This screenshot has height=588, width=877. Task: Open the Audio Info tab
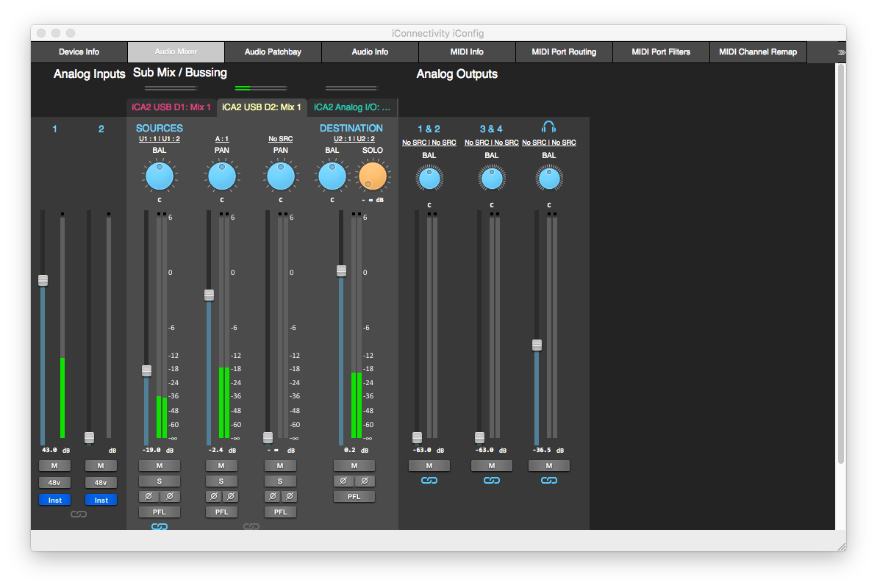coord(370,52)
